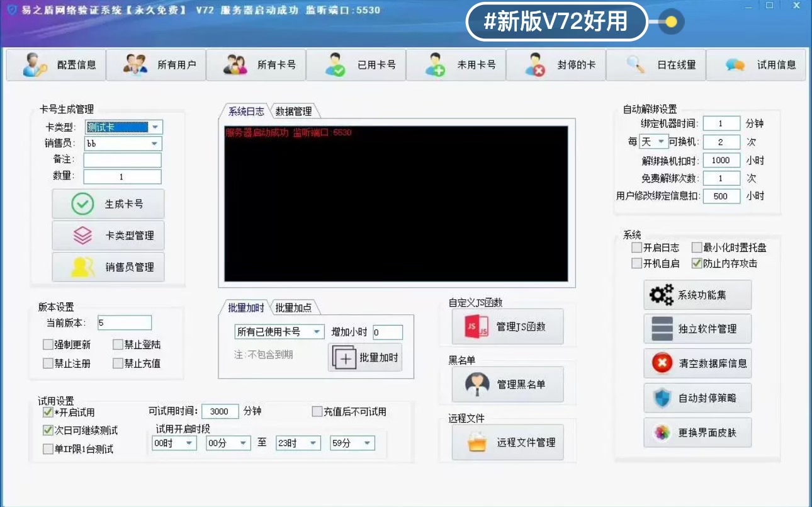Click the 备注 input field
Viewport: 812px width, 507px height.
click(x=123, y=160)
